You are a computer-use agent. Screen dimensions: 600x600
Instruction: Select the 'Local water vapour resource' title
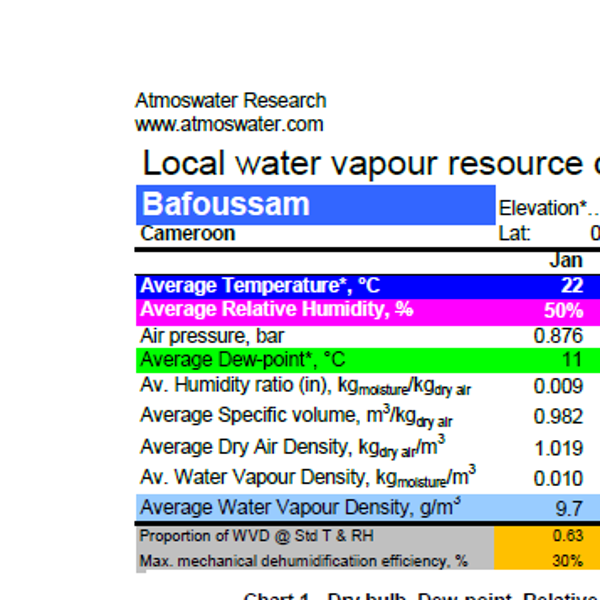(x=362, y=163)
